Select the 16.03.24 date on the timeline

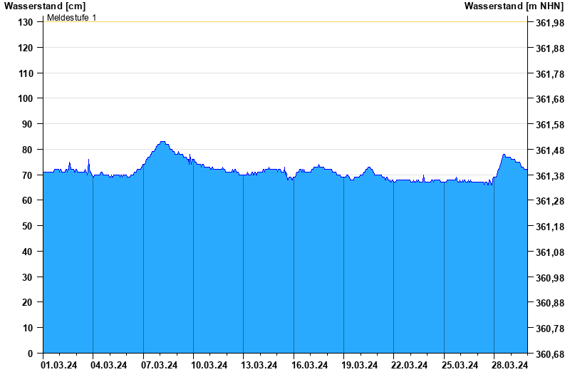click(309, 366)
